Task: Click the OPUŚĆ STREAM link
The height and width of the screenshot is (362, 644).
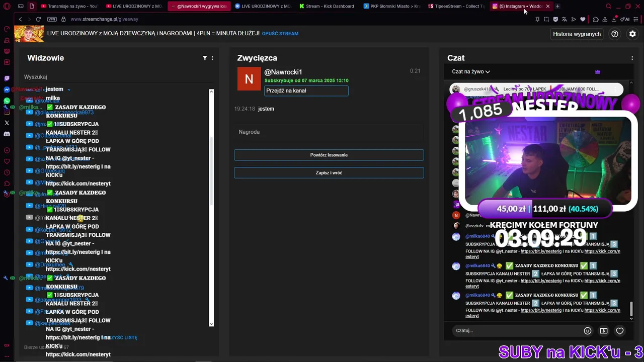Action: 280,34
